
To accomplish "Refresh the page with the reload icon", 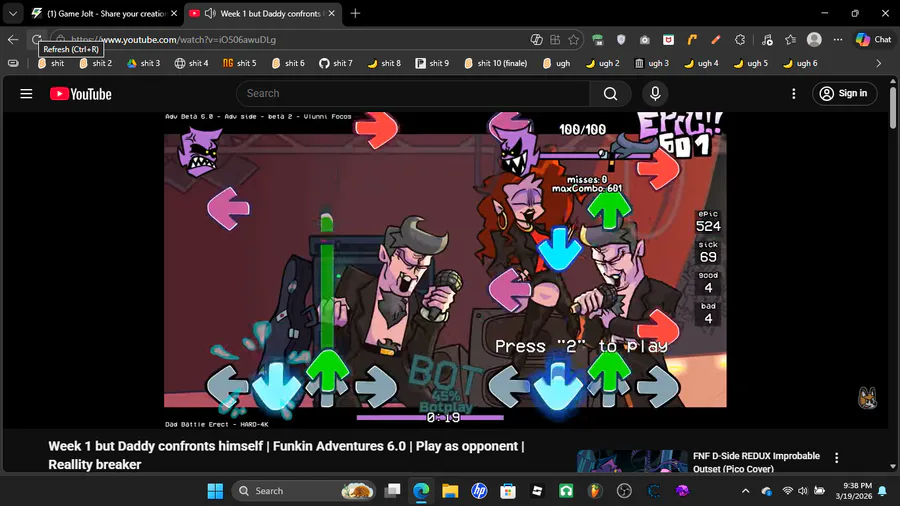I will [x=36, y=40].
